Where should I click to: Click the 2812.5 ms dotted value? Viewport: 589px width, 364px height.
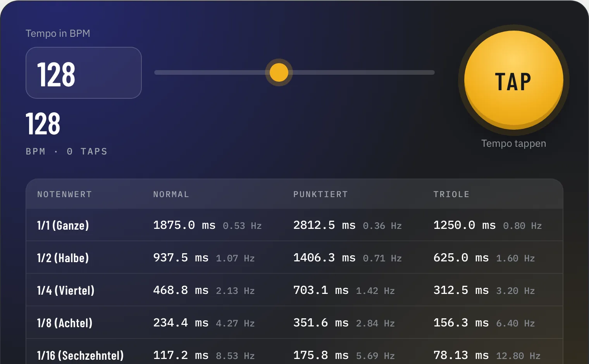[x=324, y=225]
